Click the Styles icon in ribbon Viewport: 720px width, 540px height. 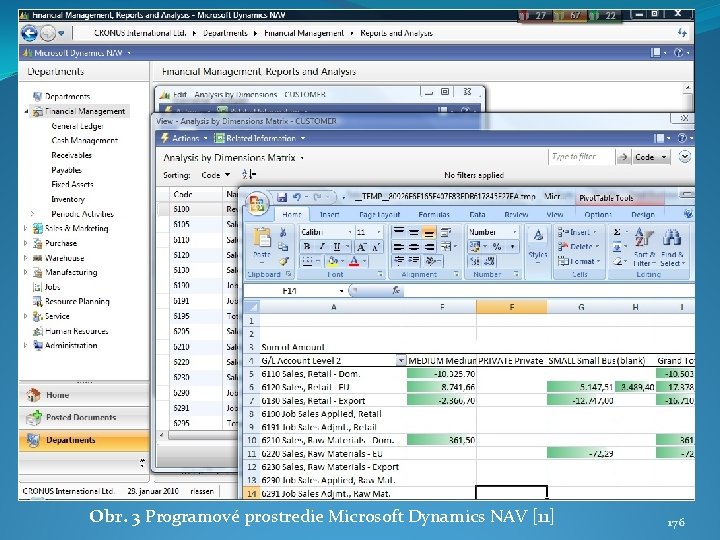coord(538,246)
